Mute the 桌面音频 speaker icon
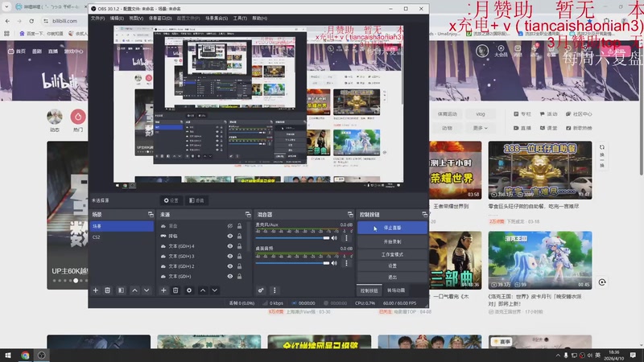 click(334, 263)
